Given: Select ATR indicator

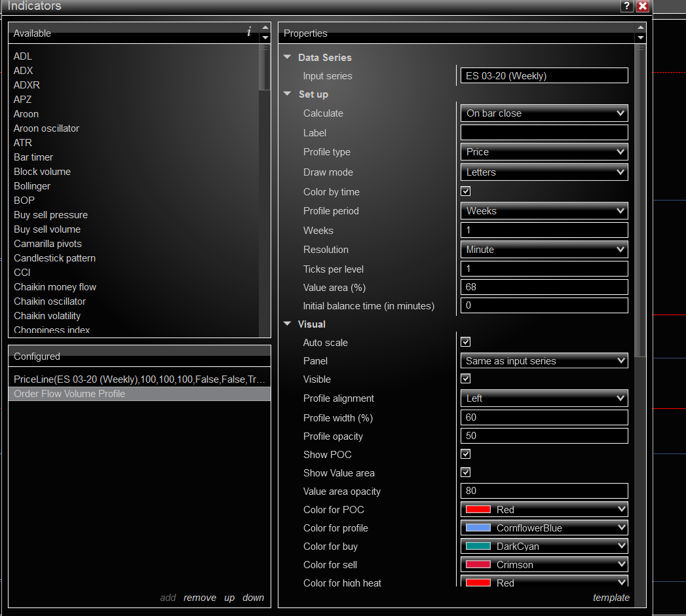Looking at the screenshot, I should tap(23, 143).
